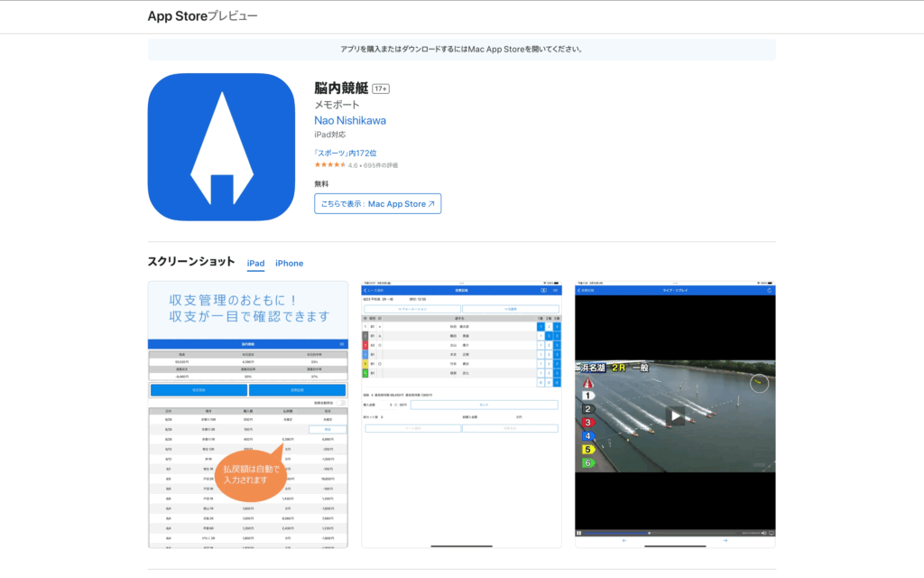Open the developer link Nao Nishikawa
This screenshot has width=924, height=578.
click(x=350, y=120)
